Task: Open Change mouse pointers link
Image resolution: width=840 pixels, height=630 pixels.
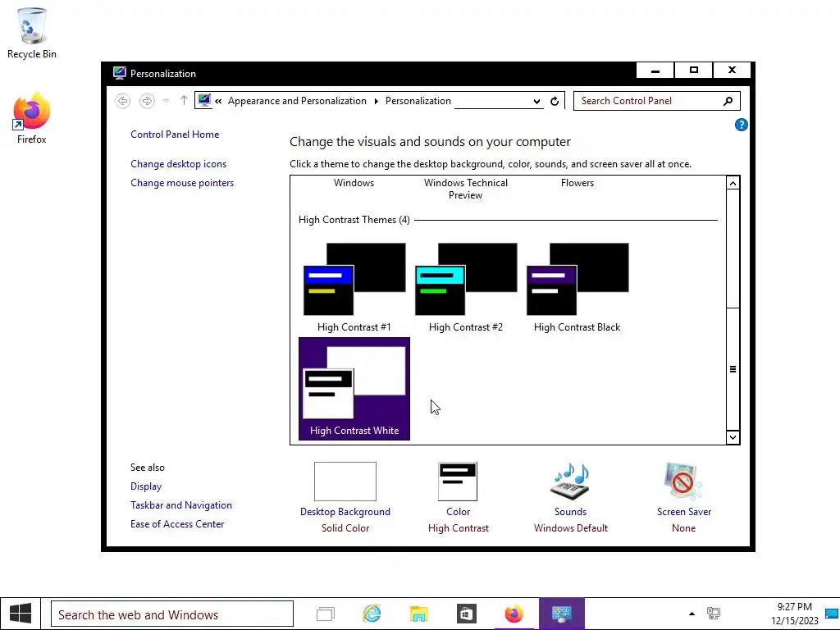Action: tap(182, 183)
